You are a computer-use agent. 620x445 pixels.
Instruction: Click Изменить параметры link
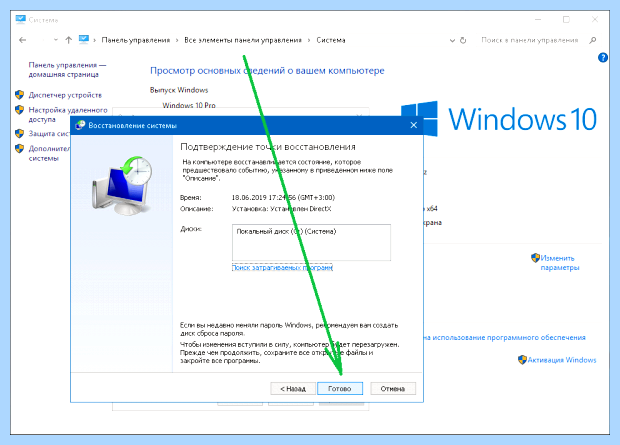point(560,263)
